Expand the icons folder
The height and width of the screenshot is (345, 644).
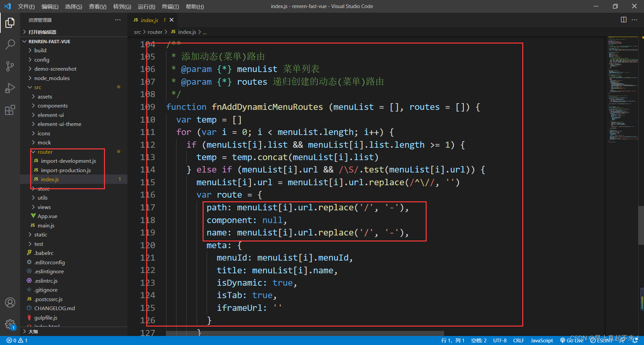[x=44, y=133]
